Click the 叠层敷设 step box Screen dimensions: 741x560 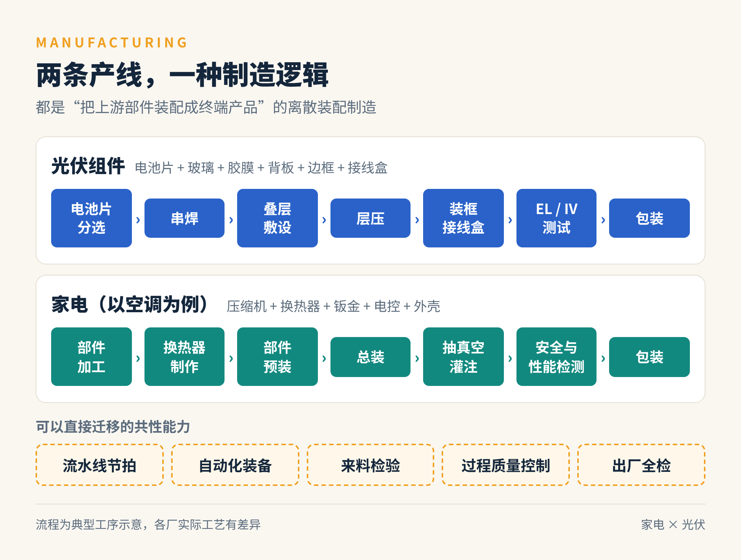point(278,218)
